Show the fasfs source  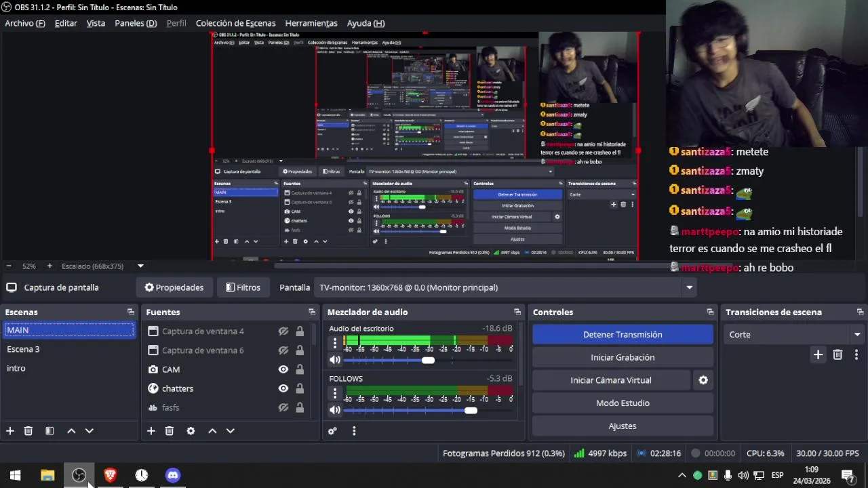pos(283,407)
